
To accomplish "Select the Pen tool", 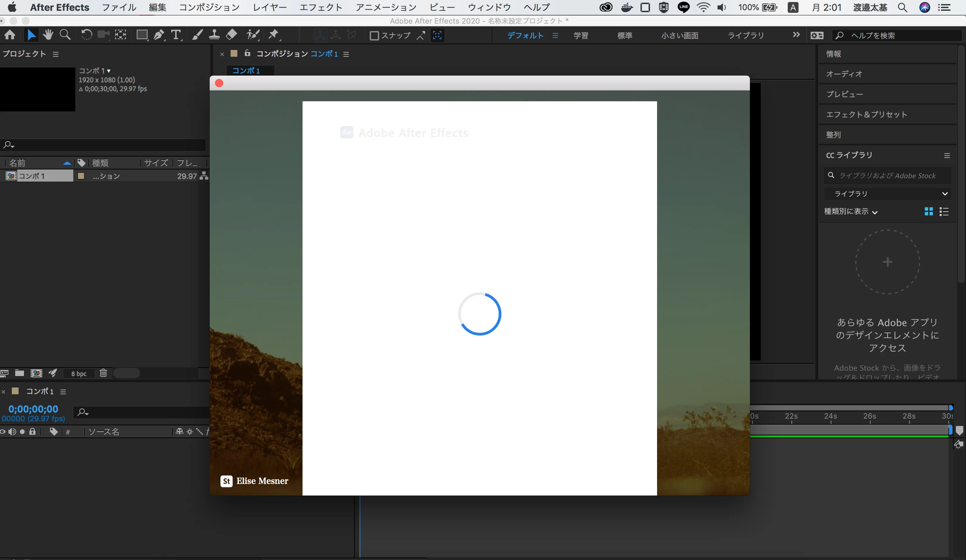I will 159,35.
